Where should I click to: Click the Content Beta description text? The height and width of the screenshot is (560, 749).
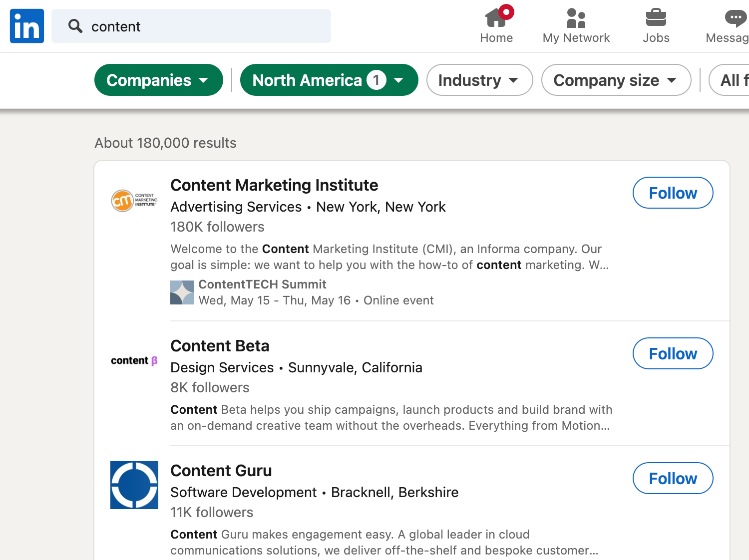tap(391, 418)
